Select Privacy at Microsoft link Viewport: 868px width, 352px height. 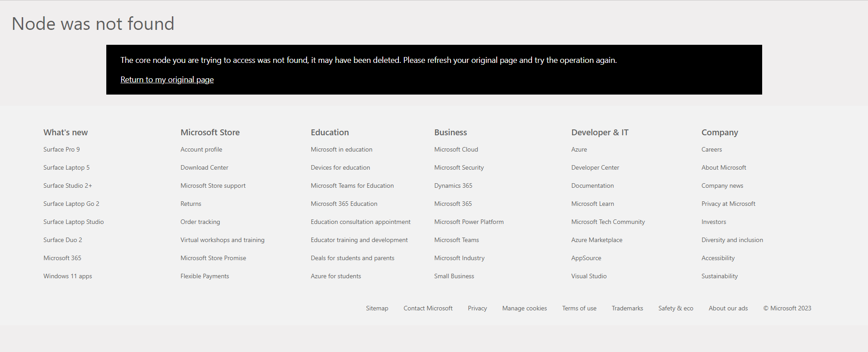click(728, 204)
